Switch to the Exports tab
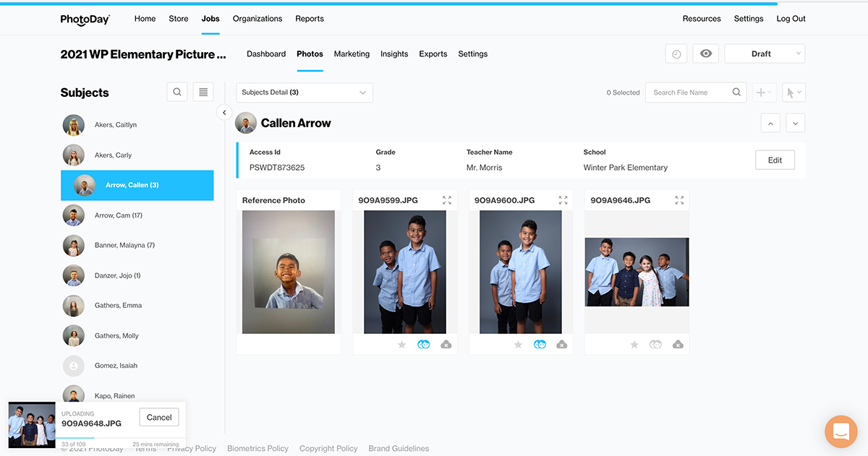 pos(433,54)
